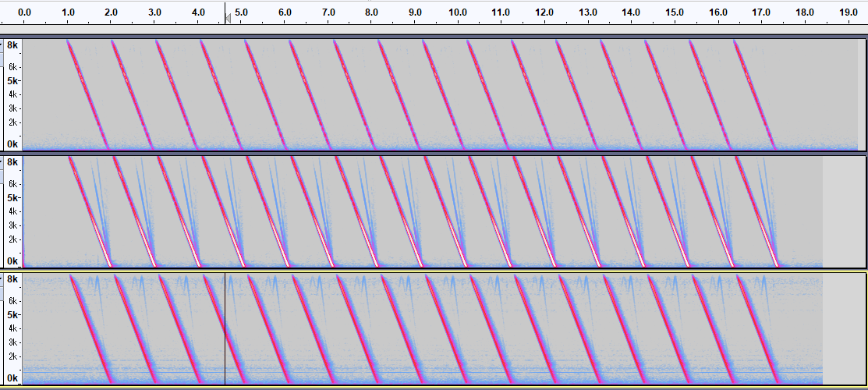This screenshot has height=390, width=868.
Task: Click the 4.0 mark on the time ruler
Action: click(197, 12)
